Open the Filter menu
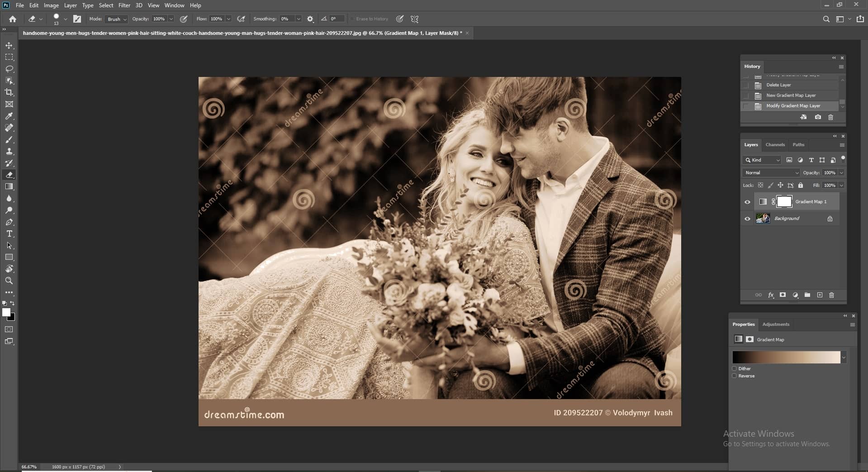The image size is (868, 472). coord(124,5)
